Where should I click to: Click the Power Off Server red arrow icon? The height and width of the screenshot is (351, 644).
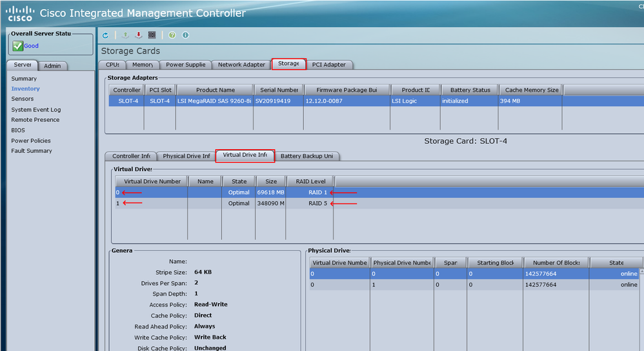coord(139,35)
